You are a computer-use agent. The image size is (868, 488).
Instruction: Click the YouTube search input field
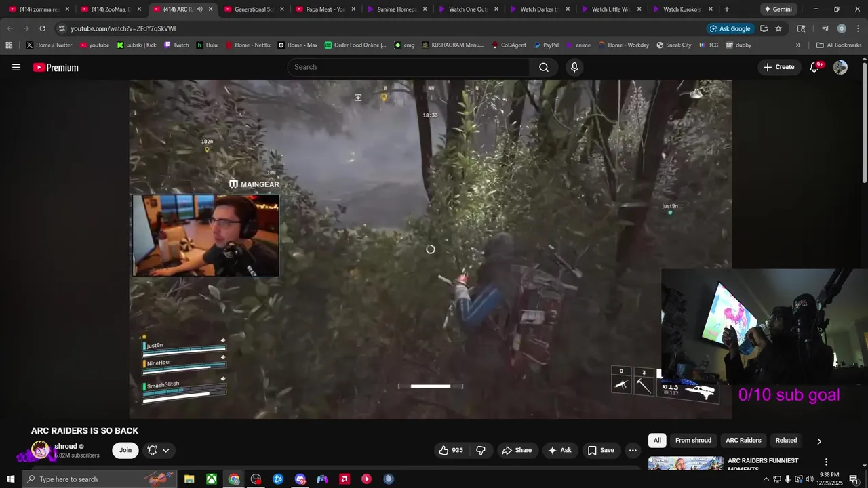pyautogui.click(x=409, y=67)
